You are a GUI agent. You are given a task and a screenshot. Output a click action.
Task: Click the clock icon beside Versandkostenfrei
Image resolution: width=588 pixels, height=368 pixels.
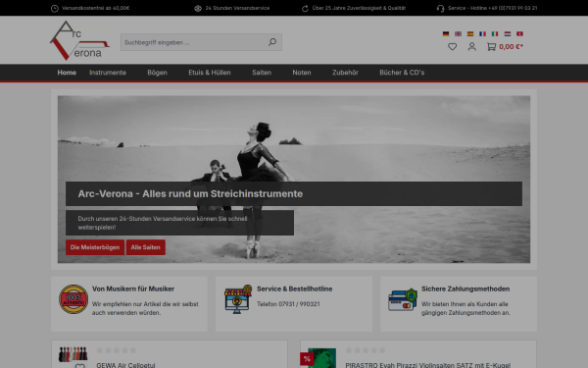pyautogui.click(x=55, y=8)
